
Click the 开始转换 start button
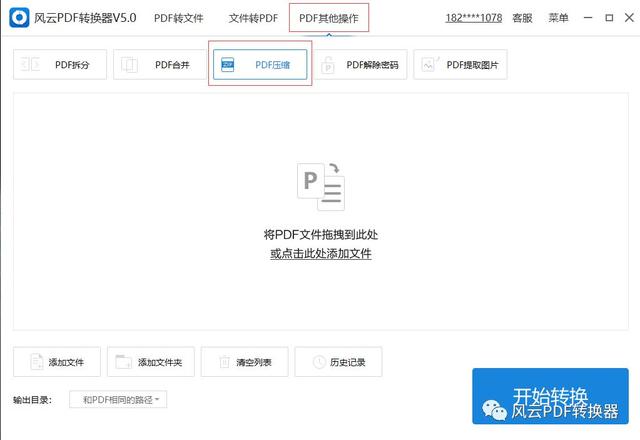click(x=550, y=396)
